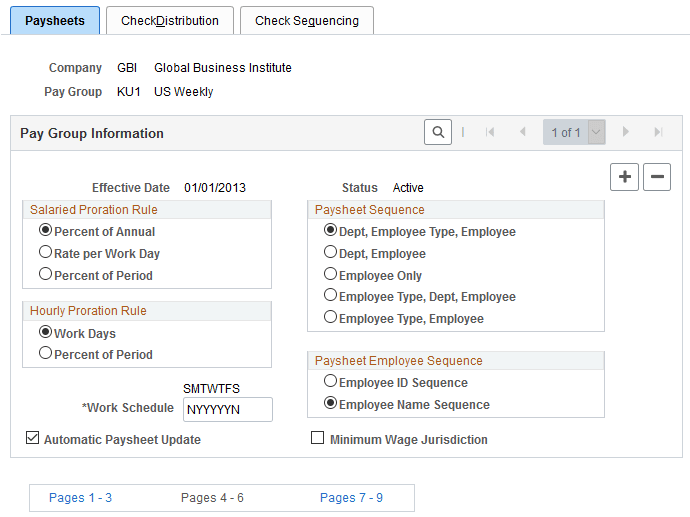Viewport: 690px width, 517px height.
Task: Click previous row arrow icon
Action: pyautogui.click(x=522, y=132)
